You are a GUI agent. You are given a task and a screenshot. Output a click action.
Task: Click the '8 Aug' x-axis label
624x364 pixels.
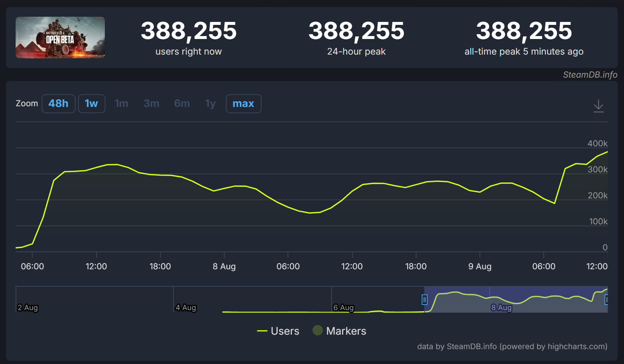[x=224, y=266]
